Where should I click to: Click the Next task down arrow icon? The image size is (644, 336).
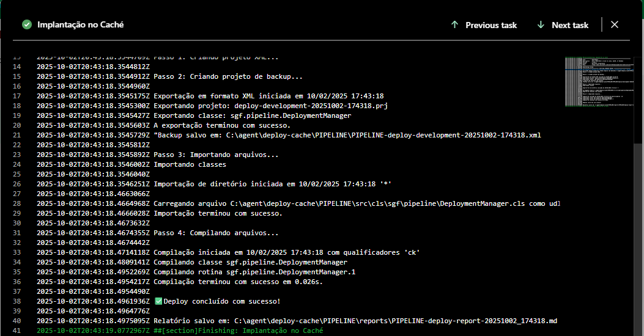click(x=541, y=25)
